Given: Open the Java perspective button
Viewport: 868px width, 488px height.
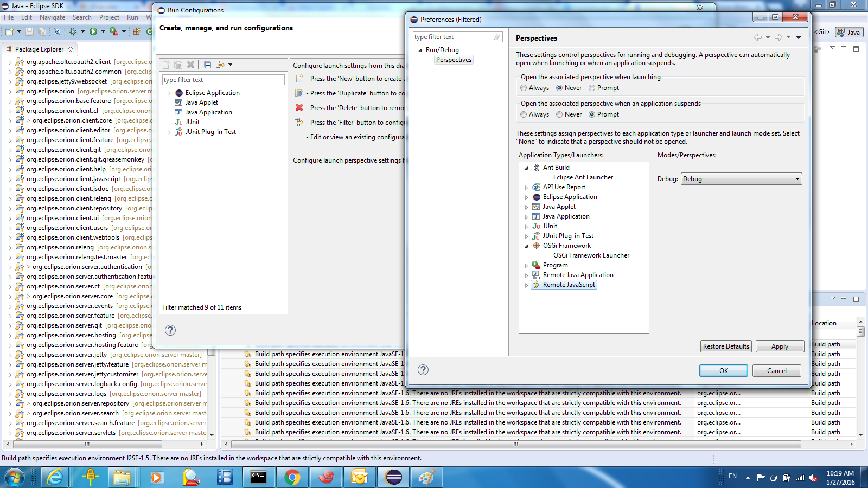Looking at the screenshot, I should click(x=849, y=32).
